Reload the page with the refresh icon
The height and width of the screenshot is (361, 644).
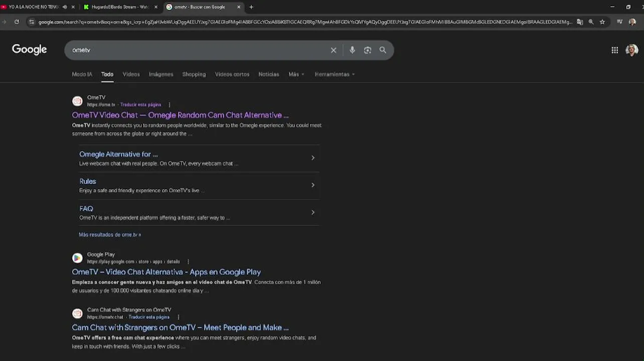(17, 22)
